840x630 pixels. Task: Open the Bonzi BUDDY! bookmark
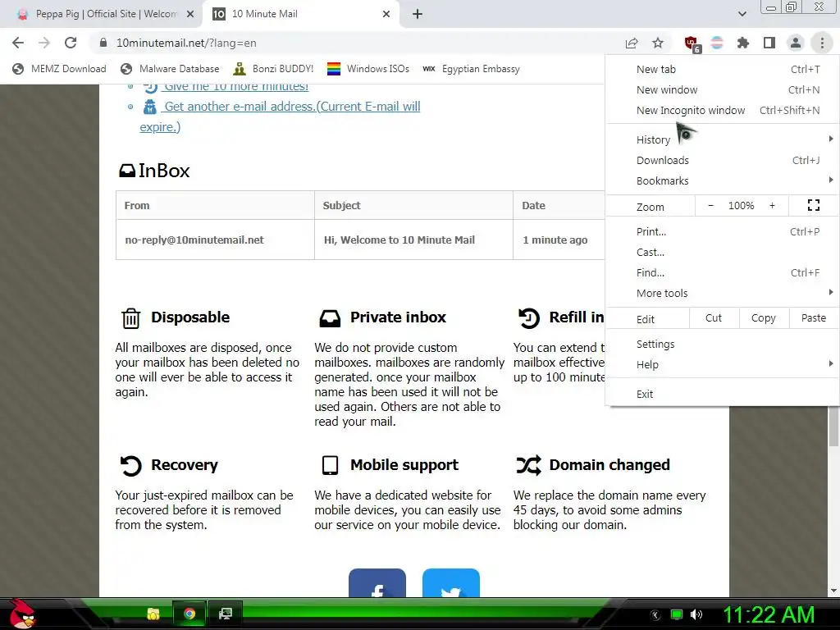(x=273, y=69)
